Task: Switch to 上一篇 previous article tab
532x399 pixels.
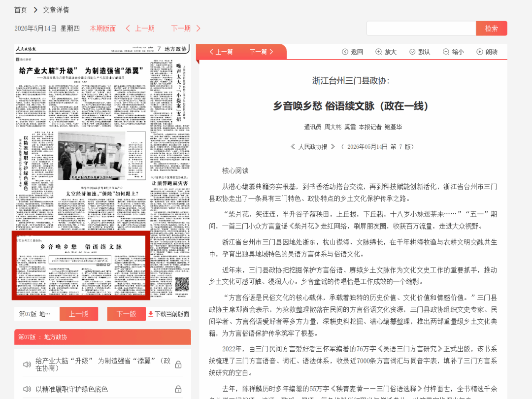Action: [221, 52]
